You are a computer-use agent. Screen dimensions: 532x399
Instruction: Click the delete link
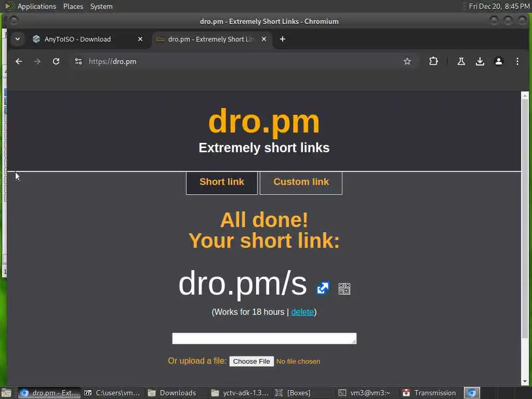coord(302,312)
